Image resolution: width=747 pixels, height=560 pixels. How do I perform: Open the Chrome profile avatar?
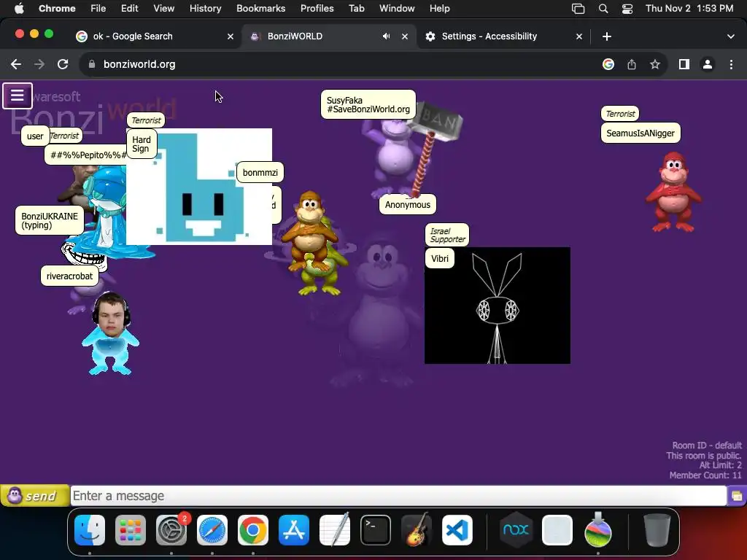(x=708, y=64)
